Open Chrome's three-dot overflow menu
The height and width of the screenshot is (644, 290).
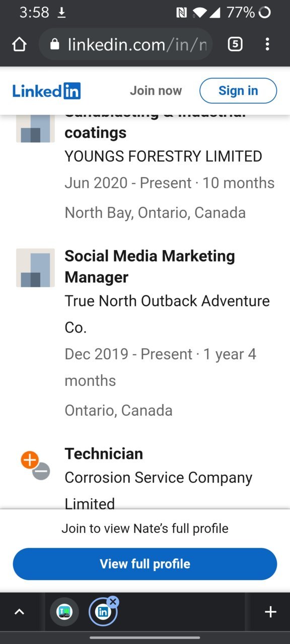[267, 44]
